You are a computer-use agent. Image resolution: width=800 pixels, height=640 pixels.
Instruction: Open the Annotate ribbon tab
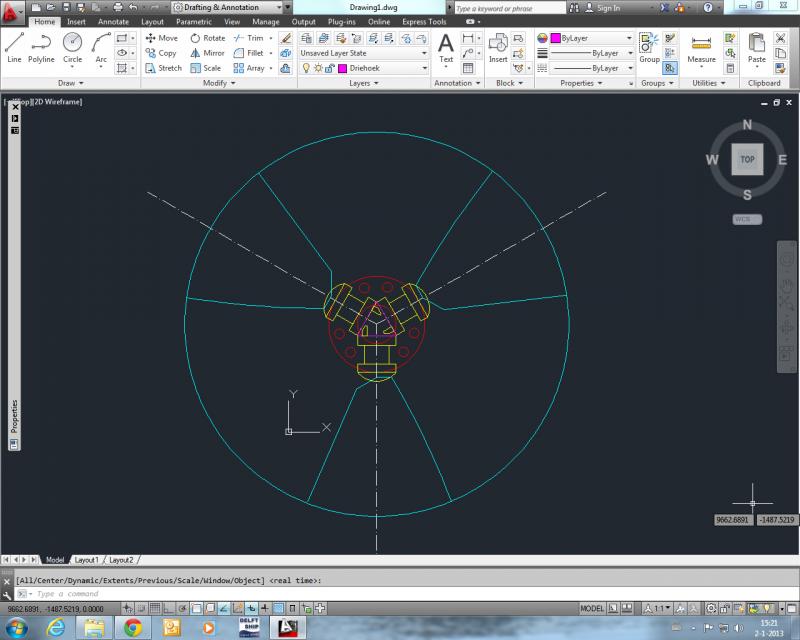(113, 22)
